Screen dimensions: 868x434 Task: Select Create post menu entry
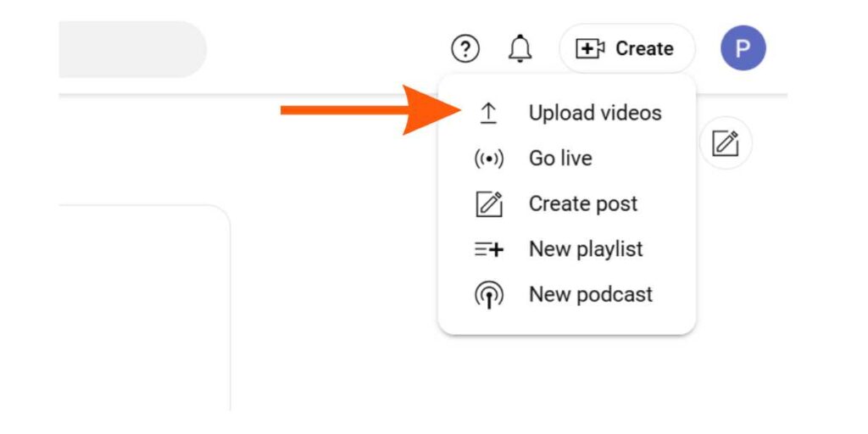point(567,203)
